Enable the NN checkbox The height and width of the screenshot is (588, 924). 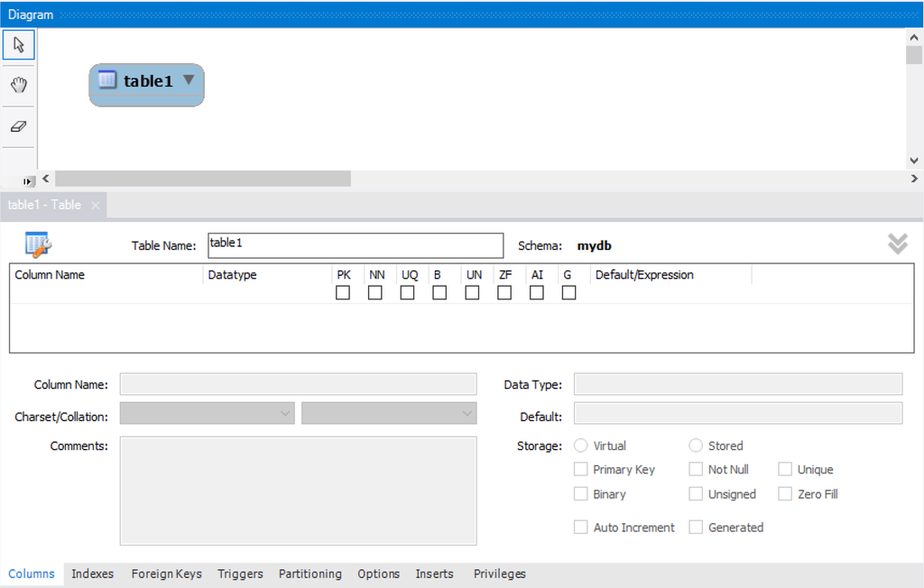click(x=374, y=292)
